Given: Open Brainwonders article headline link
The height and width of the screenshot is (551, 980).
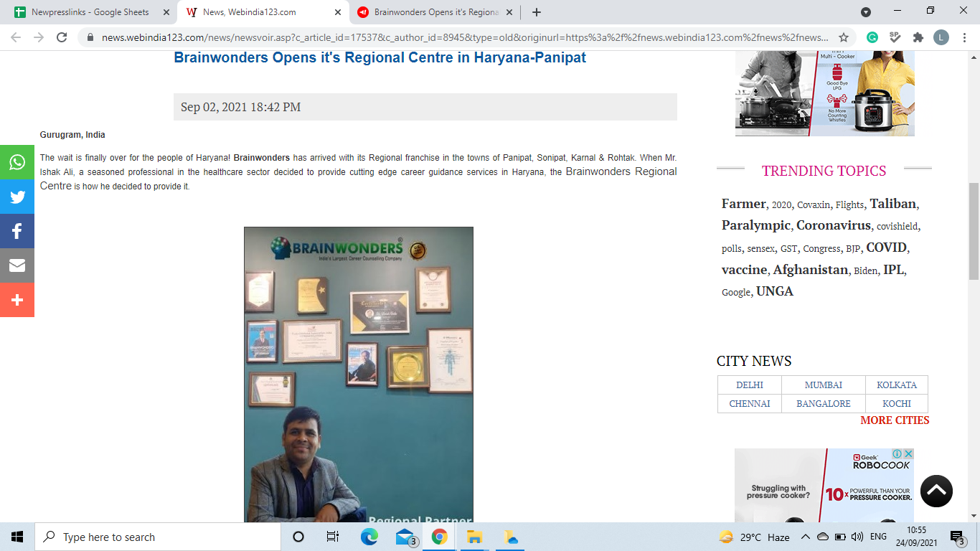Looking at the screenshot, I should tap(380, 58).
